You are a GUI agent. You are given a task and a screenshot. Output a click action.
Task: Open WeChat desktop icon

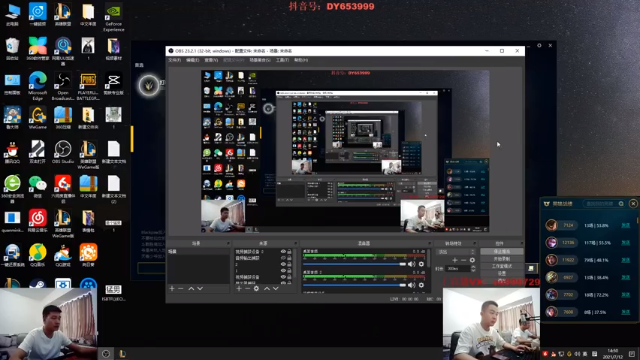coord(38,187)
